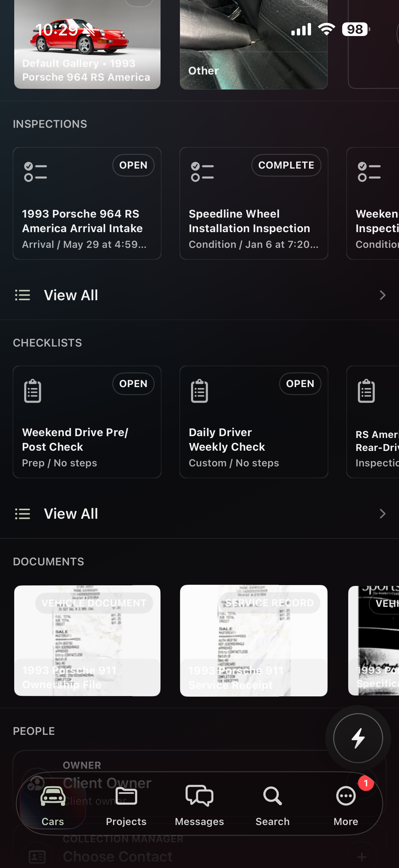Open Weekend Drive Pre/Post Check checklist
The width and height of the screenshot is (399, 868).
[87, 422]
